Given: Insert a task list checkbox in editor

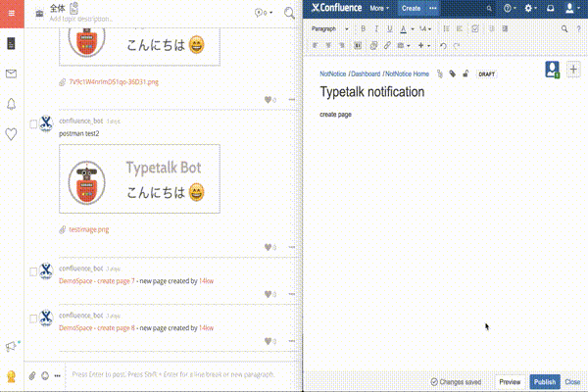Looking at the screenshot, I should [x=475, y=28].
